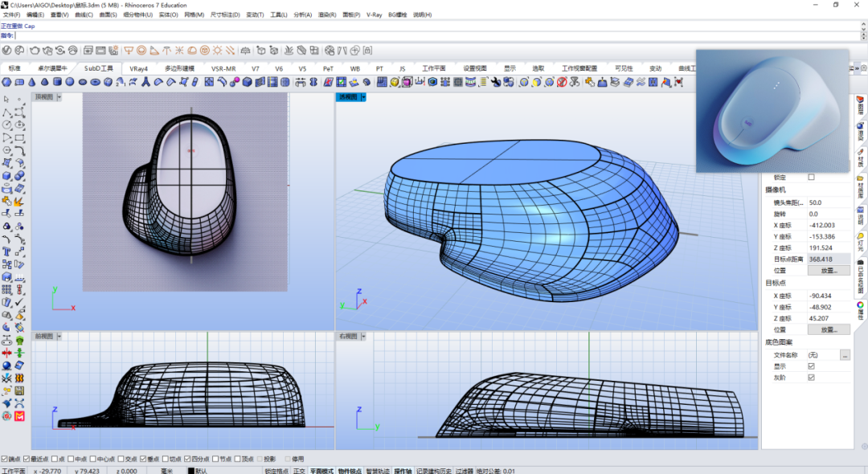Select the polyline tool in left sidebar
The width and height of the screenshot is (868, 474).
(6, 112)
